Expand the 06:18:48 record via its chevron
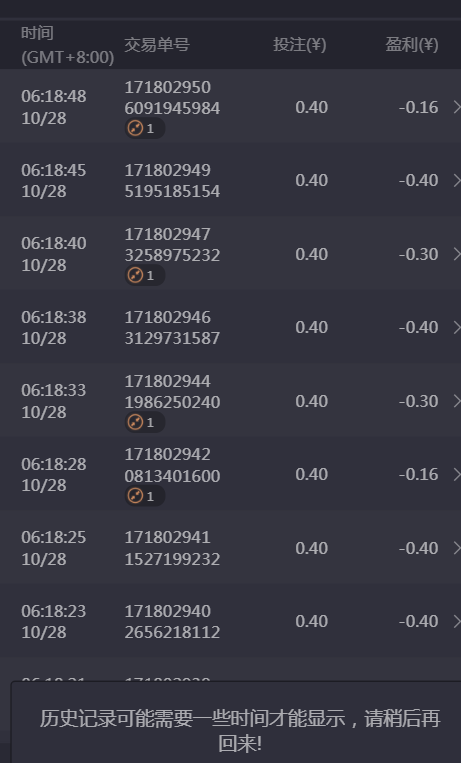The width and height of the screenshot is (461, 763). [x=457, y=107]
